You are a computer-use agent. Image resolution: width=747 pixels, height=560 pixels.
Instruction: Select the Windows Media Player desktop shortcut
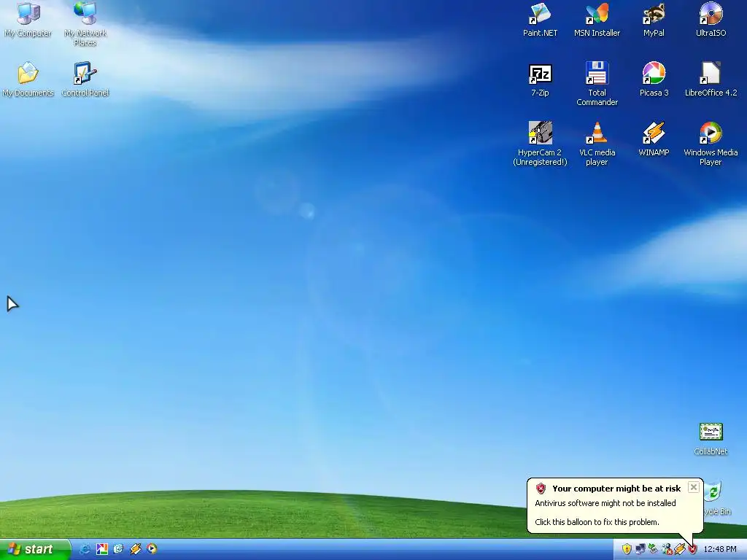(711, 144)
